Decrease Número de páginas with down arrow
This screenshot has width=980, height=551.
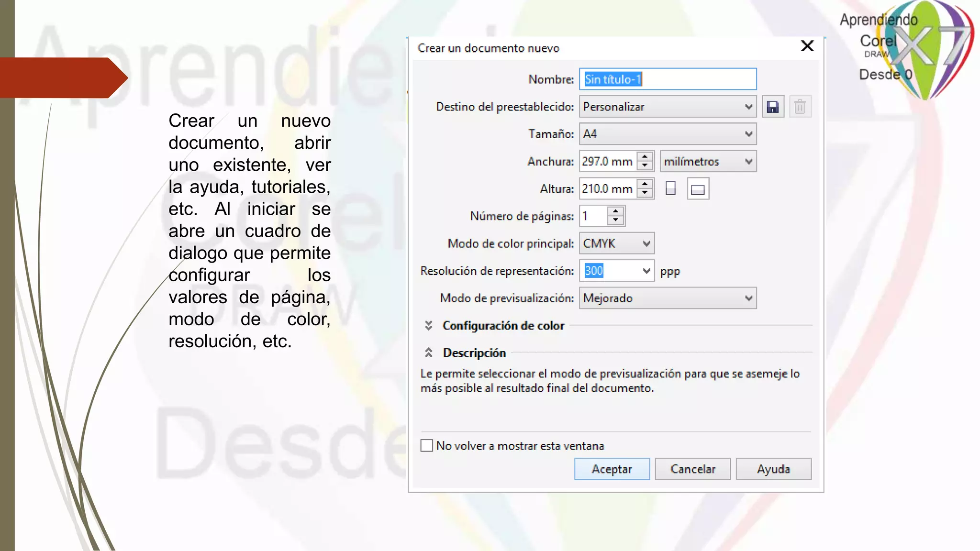pos(615,220)
